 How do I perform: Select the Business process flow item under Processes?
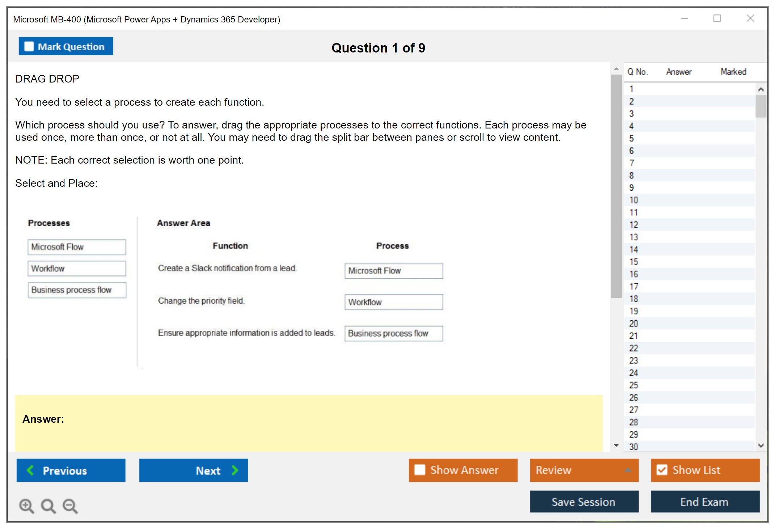tap(77, 290)
